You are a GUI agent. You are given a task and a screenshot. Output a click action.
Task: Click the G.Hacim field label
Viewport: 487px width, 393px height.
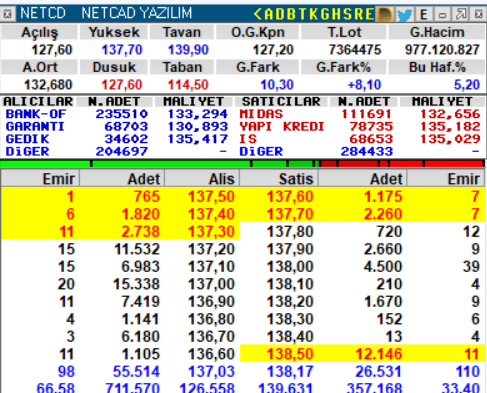(437, 32)
